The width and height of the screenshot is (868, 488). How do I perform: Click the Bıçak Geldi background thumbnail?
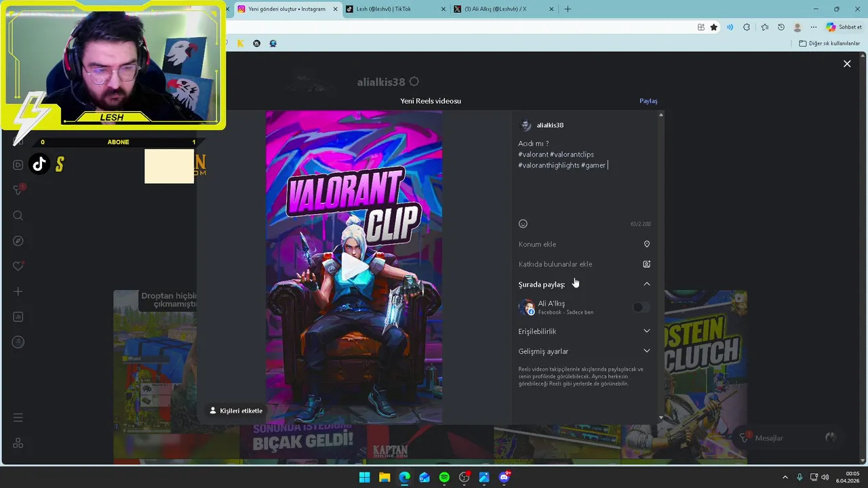(303, 441)
